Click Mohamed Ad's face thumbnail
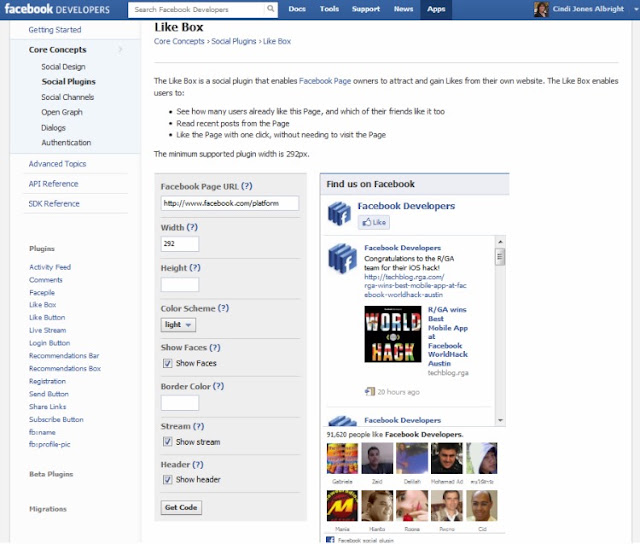Viewport: 640px width, 544px height. point(447,458)
